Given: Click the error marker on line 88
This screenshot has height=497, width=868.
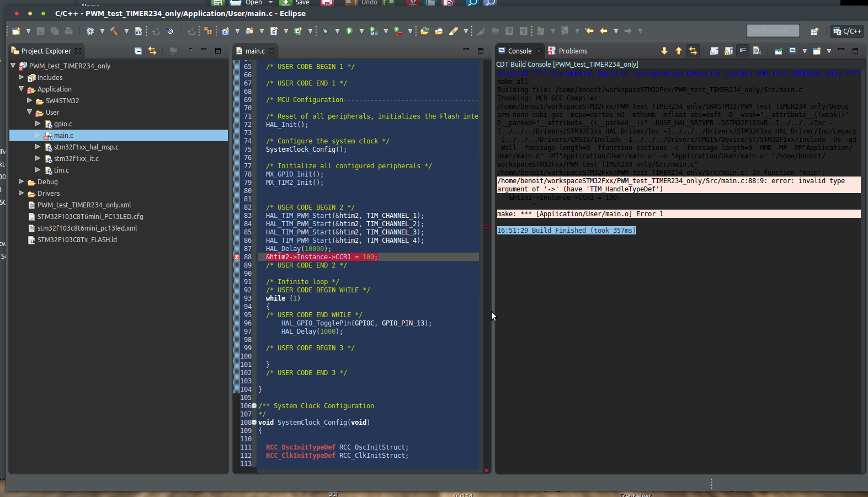Looking at the screenshot, I should (x=237, y=257).
